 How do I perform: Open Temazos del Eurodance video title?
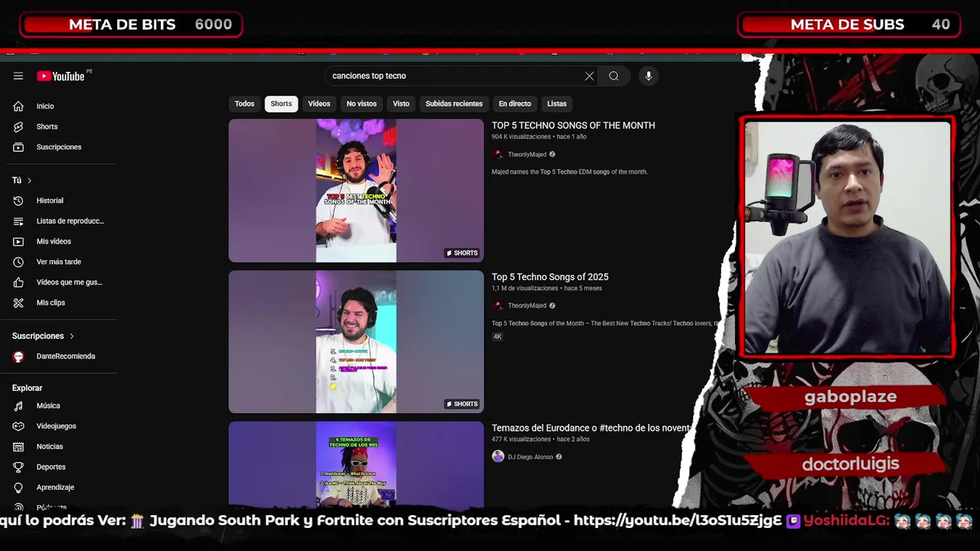[x=590, y=428]
